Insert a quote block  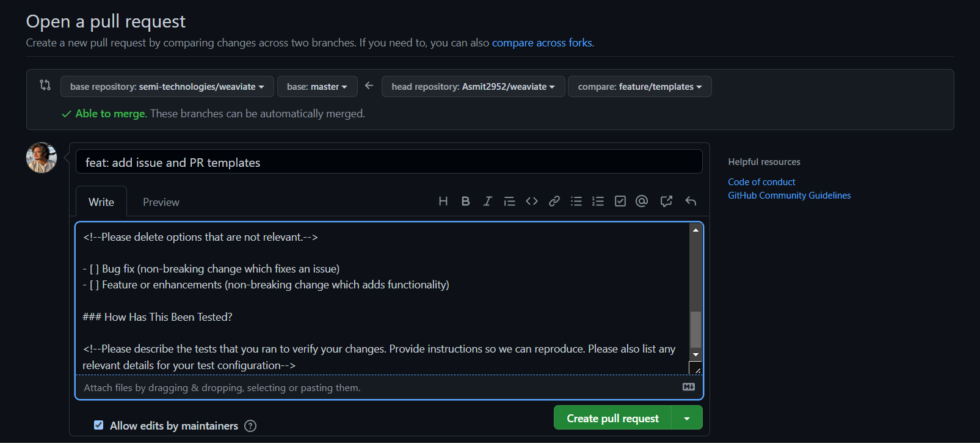[509, 201]
